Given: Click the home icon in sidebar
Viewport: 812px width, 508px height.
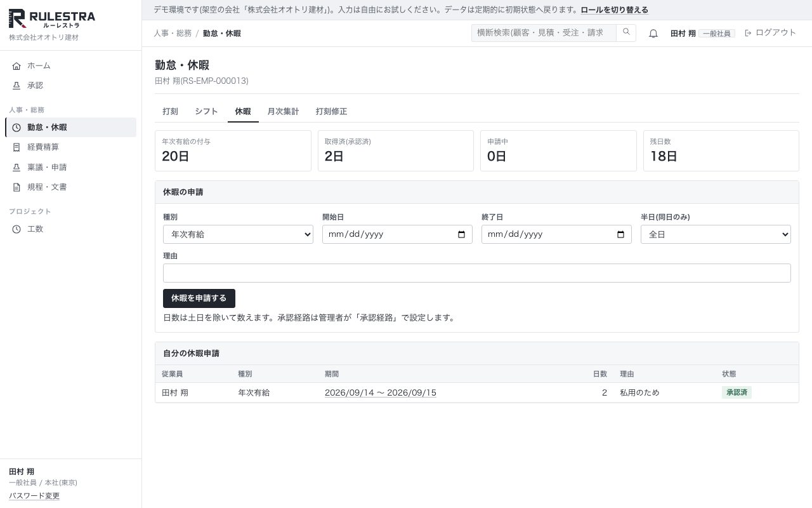Looking at the screenshot, I should pyautogui.click(x=16, y=66).
